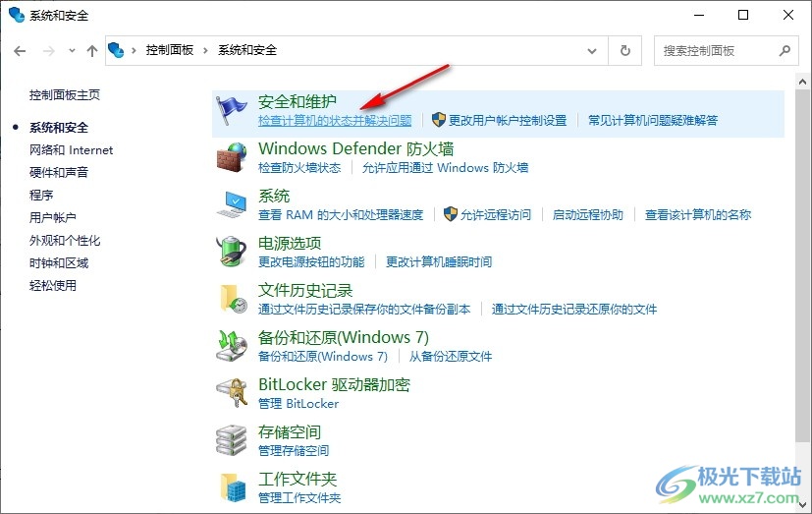This screenshot has width=812, height=514.
Task: Open Windows Defender 防火墙 heading
Action: click(x=355, y=148)
